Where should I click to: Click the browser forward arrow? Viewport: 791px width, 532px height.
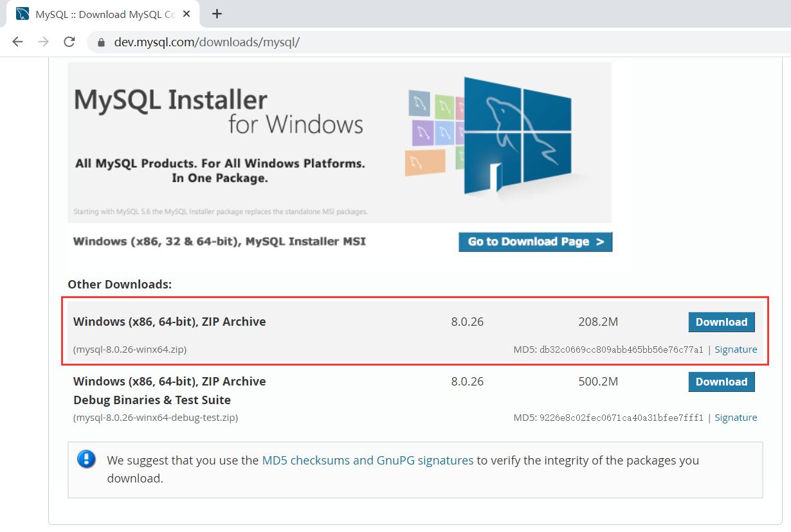(x=43, y=42)
